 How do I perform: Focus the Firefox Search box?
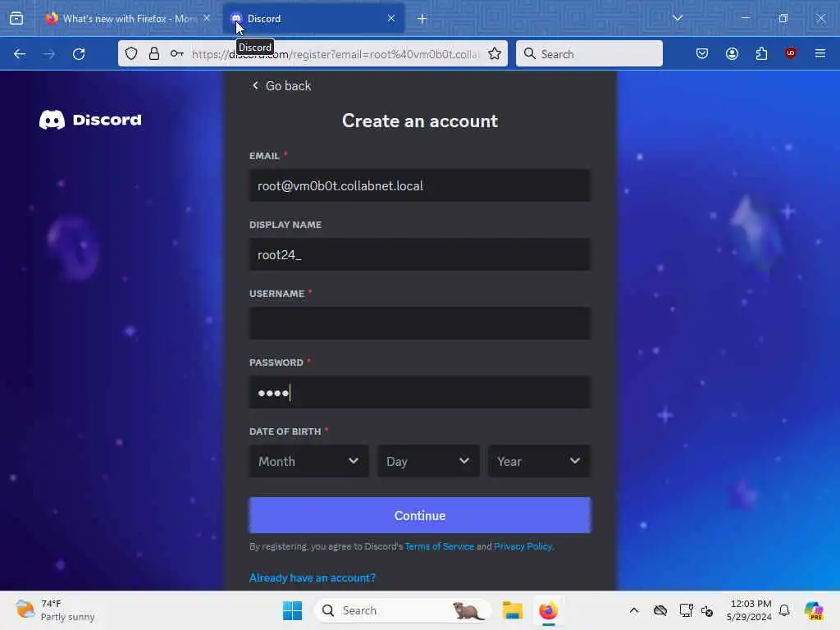(x=589, y=53)
